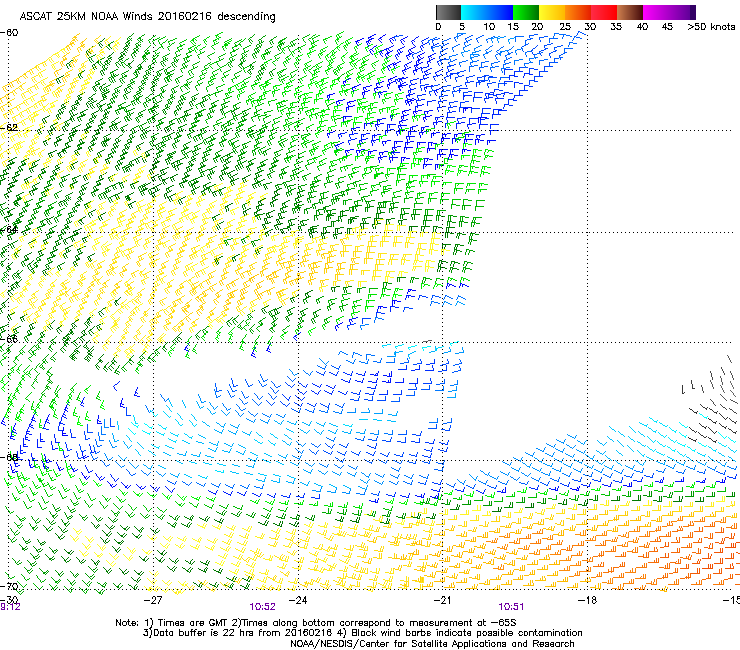The image size is (740, 650).
Task: Click the legend label '25'
Action: tap(565, 27)
